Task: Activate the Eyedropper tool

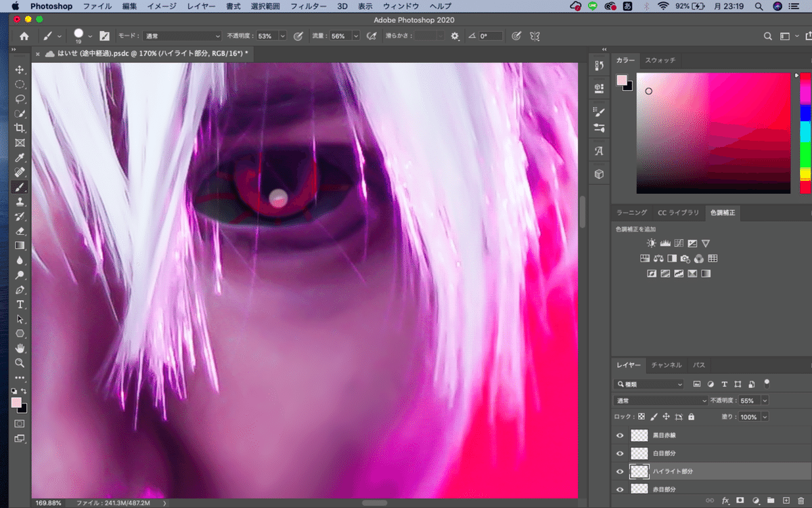Action: (20, 157)
